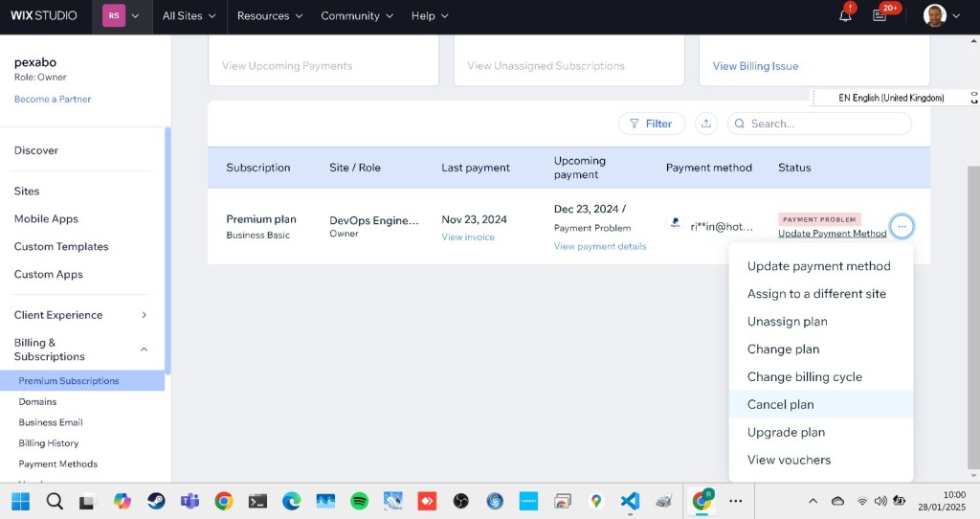980x519 pixels.
Task: Collapse the Billing & Subscriptions section
Action: 81,349
